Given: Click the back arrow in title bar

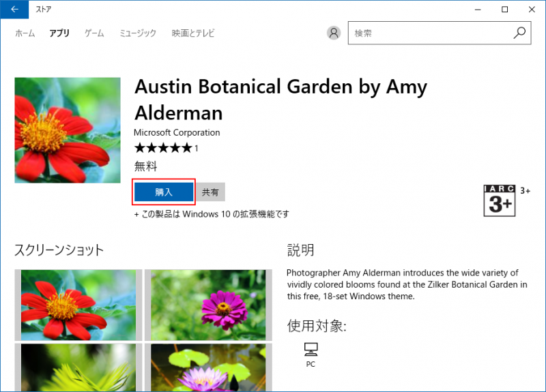Looking at the screenshot, I should pos(14,10).
